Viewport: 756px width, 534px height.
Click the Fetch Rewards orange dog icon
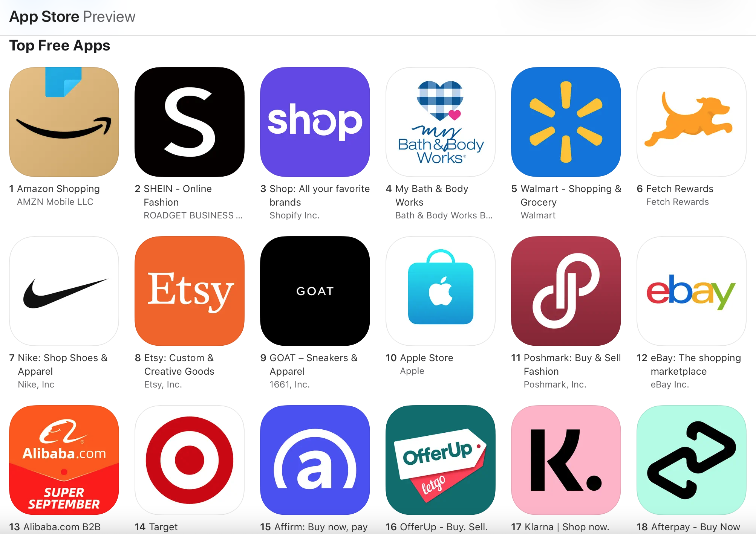point(692,122)
